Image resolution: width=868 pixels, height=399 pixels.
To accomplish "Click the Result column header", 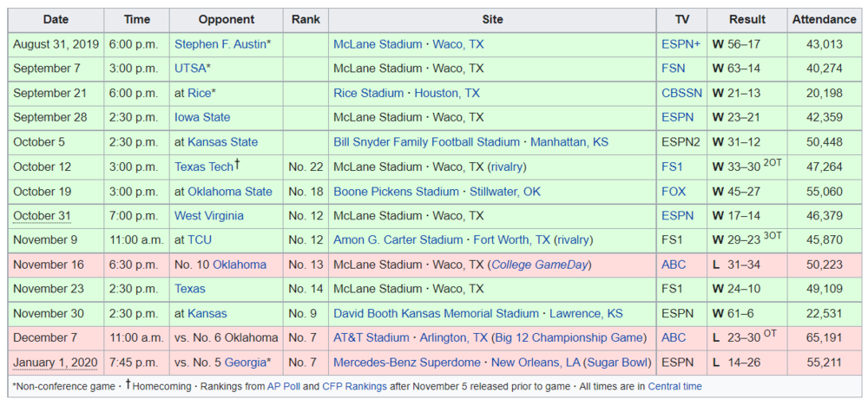I will [746, 19].
